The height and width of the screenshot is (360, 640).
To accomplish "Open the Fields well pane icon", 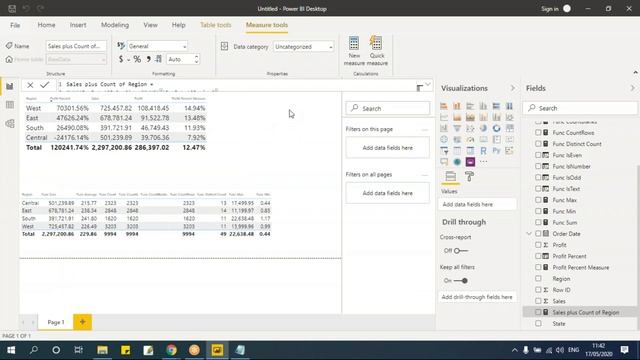I will pyautogui.click(x=451, y=176).
